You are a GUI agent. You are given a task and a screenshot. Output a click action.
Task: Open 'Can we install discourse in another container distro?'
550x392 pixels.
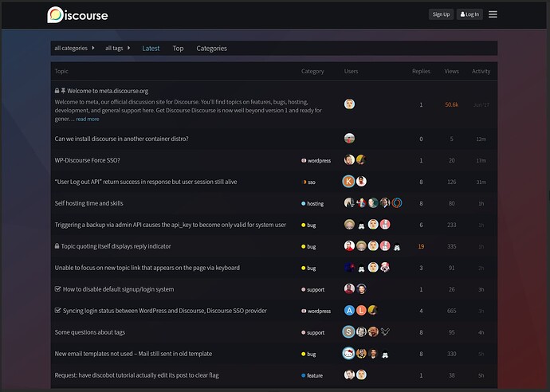(121, 139)
